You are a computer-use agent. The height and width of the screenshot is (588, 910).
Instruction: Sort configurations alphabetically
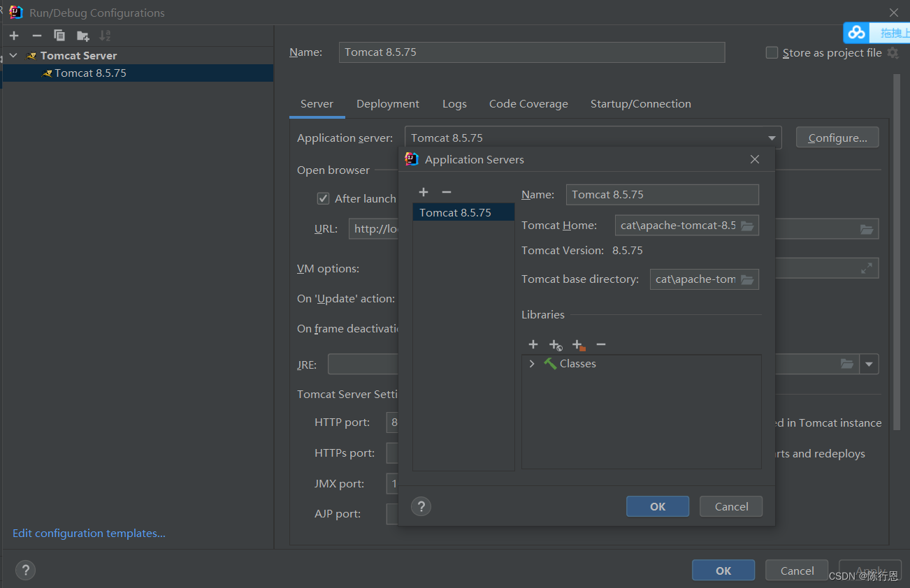point(105,35)
